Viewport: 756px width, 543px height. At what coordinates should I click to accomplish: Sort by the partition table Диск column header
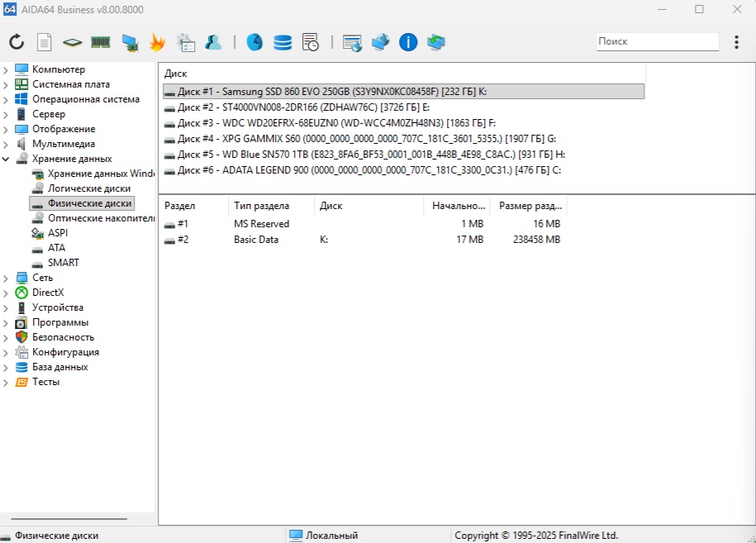pyautogui.click(x=369, y=206)
